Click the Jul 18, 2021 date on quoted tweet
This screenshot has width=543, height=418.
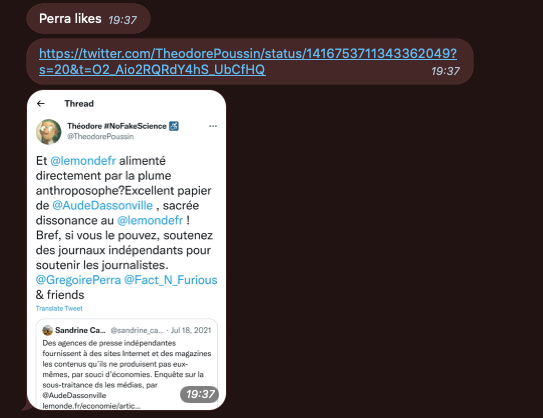tap(191, 330)
